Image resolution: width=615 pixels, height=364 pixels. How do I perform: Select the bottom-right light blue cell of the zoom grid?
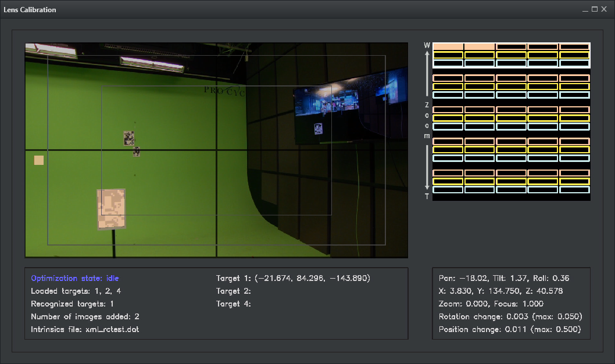pyautogui.click(x=574, y=190)
